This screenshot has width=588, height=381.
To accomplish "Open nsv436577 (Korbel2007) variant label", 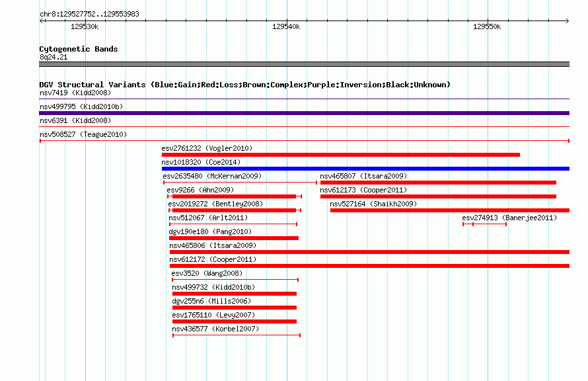I will 215,329.
